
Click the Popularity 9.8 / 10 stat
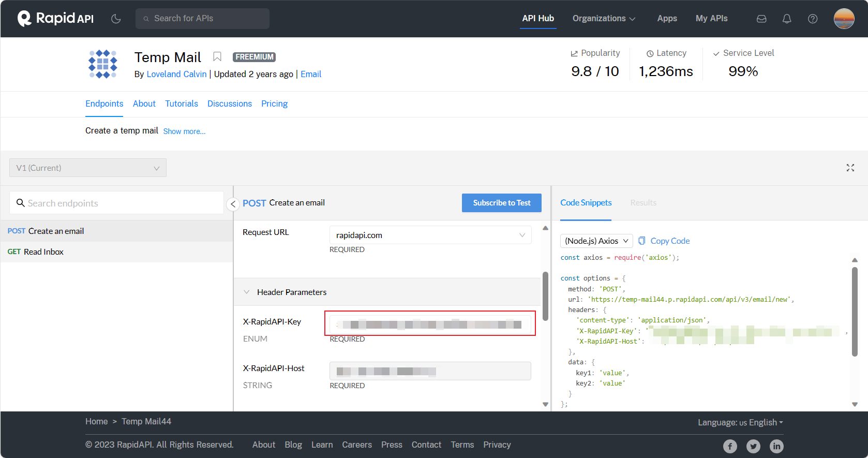click(x=595, y=64)
